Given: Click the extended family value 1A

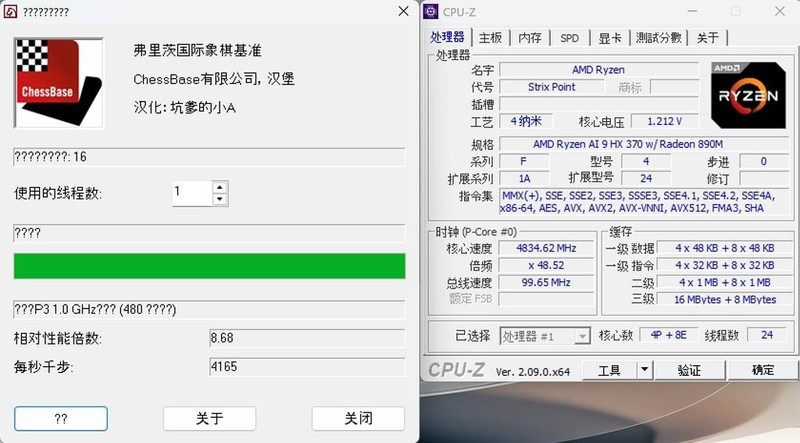Looking at the screenshot, I should 524,178.
